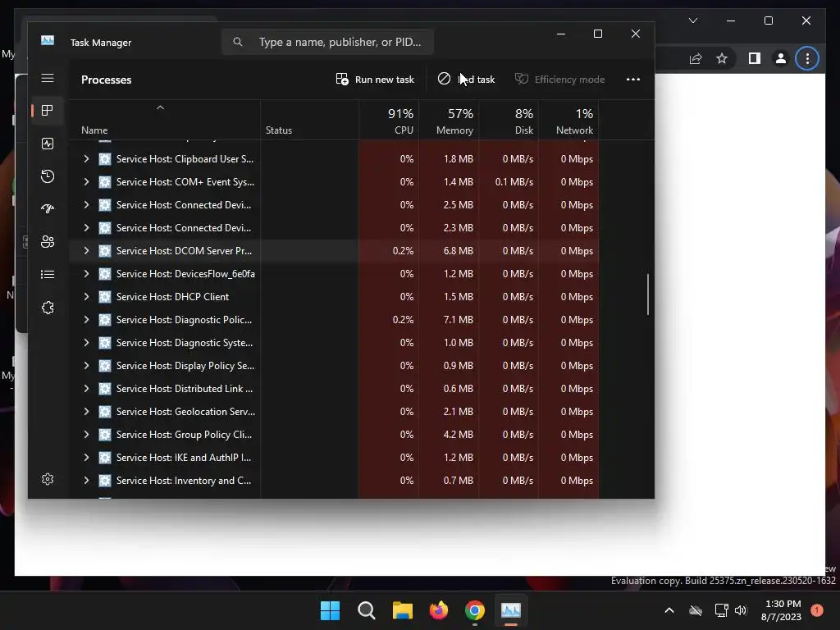The image size is (840, 630).
Task: Open taskbar Search icon
Action: click(367, 610)
